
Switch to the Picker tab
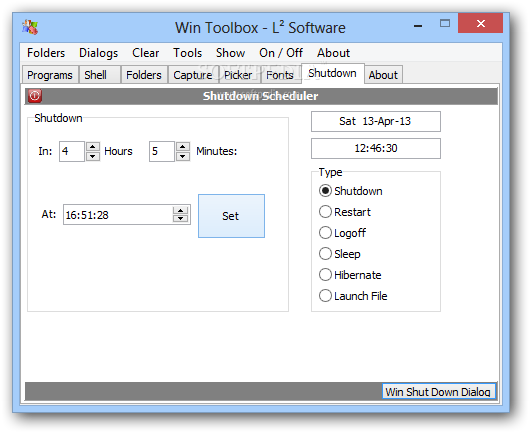click(239, 75)
